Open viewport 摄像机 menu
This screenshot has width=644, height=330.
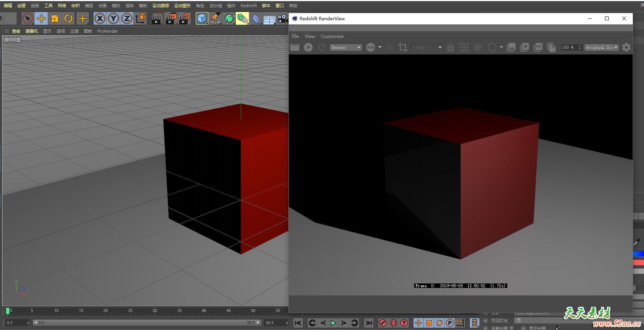(x=32, y=31)
